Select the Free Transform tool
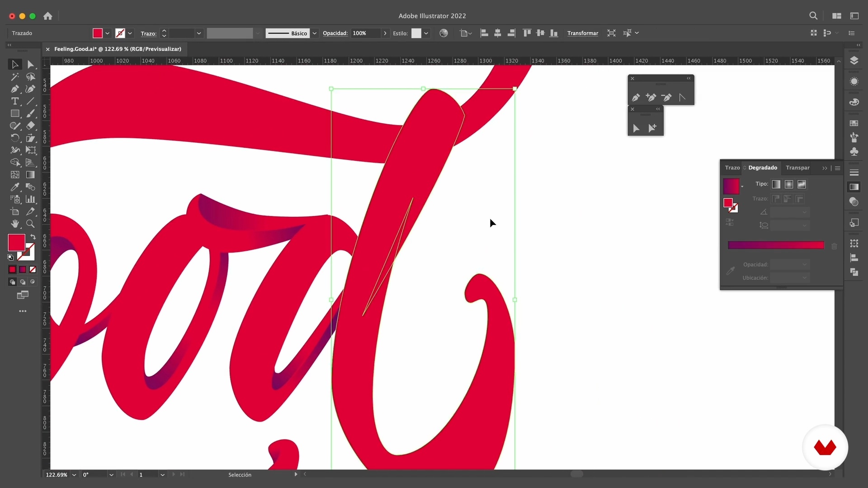This screenshot has height=488, width=868. pos(30,150)
